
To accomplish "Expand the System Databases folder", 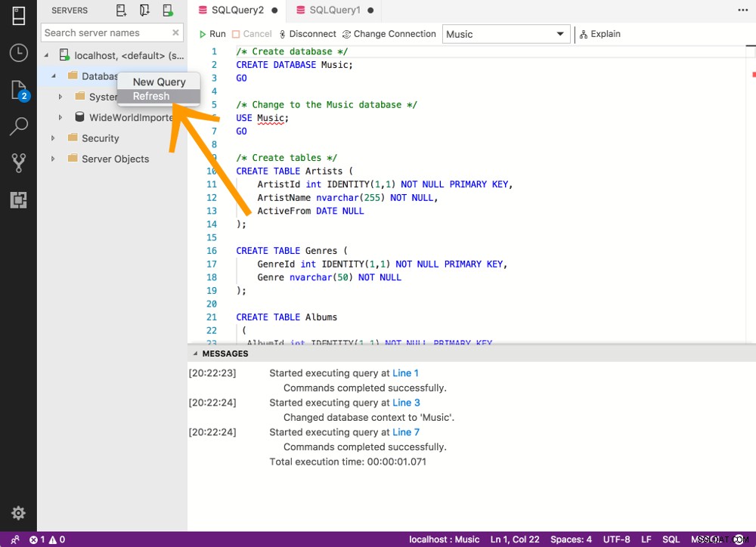I will coord(60,97).
